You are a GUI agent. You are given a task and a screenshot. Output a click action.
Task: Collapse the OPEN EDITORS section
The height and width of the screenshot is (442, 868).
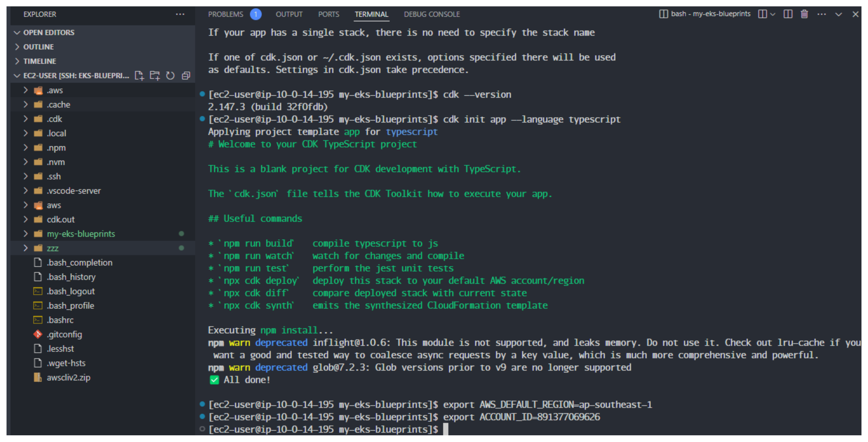tap(102, 32)
